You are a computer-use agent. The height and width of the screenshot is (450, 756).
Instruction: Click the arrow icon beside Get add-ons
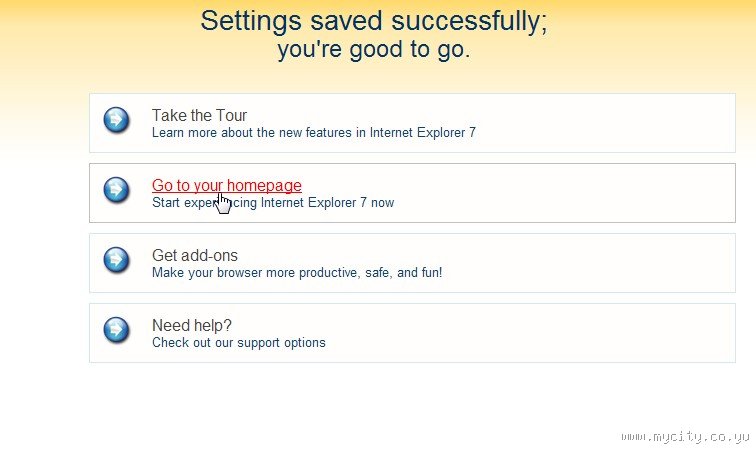coord(117,260)
